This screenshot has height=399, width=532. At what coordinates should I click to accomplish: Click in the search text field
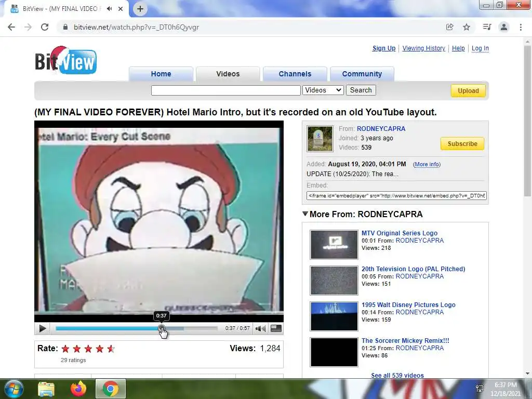[225, 90]
